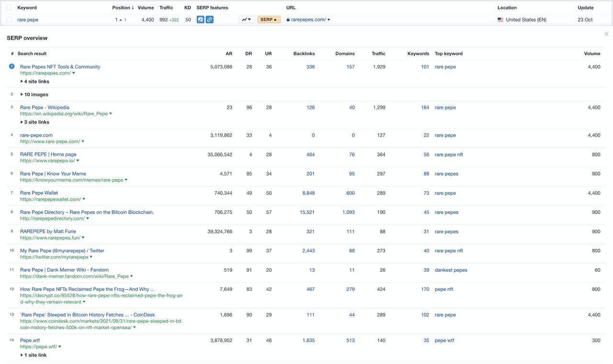Check the 'rare pepe' keyword row checkbox

click(10, 20)
